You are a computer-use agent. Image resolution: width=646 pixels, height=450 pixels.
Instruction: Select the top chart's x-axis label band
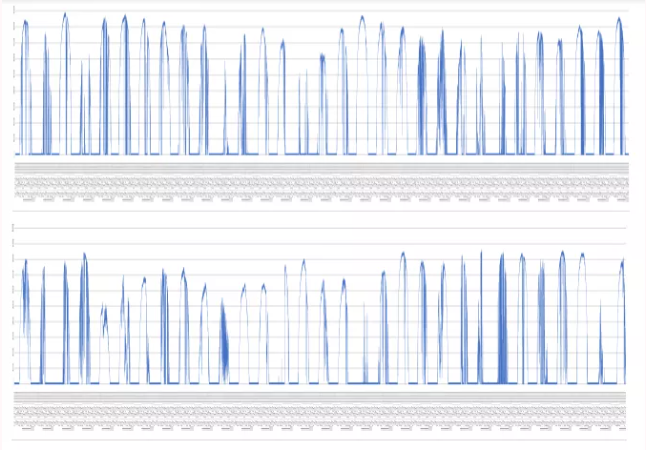tap(320, 182)
